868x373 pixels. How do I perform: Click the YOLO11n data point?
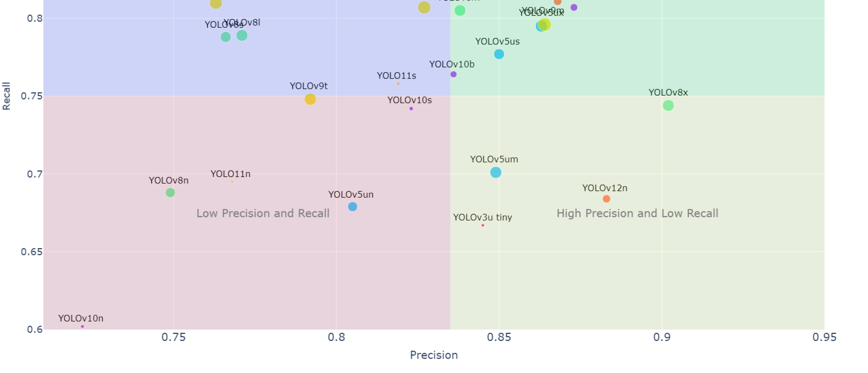232,182
